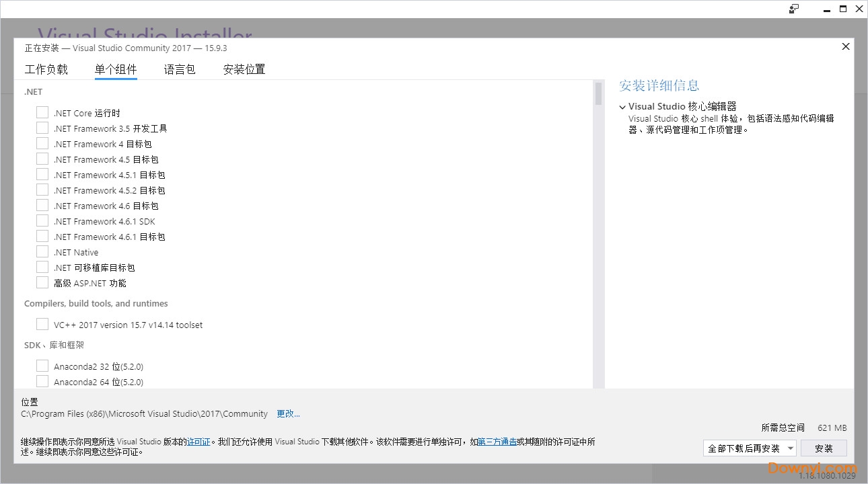The width and height of the screenshot is (868, 484).
Task: Enable the .NET Core 运行时 component
Action: 42,112
